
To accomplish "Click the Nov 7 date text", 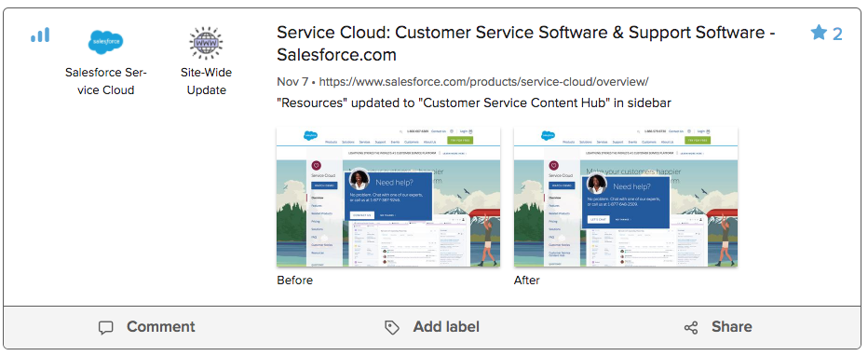I will 292,82.
